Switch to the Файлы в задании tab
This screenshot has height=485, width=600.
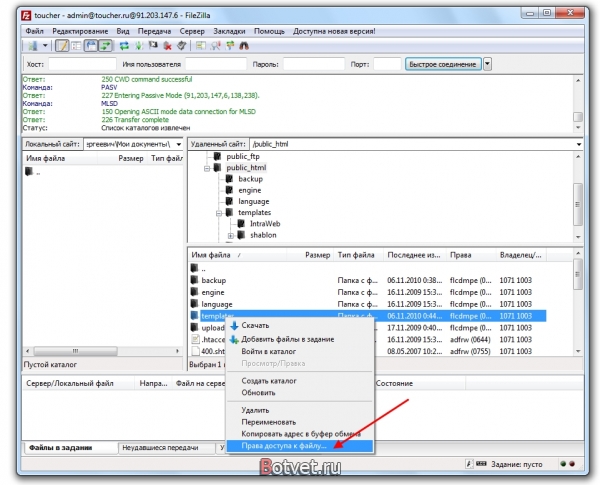click(x=71, y=447)
